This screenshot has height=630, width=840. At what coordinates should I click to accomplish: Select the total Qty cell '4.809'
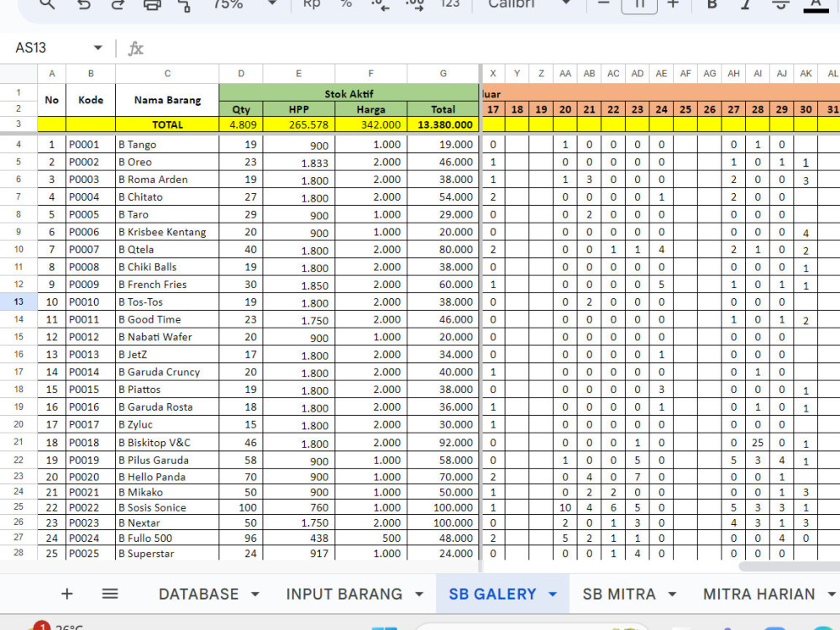241,124
